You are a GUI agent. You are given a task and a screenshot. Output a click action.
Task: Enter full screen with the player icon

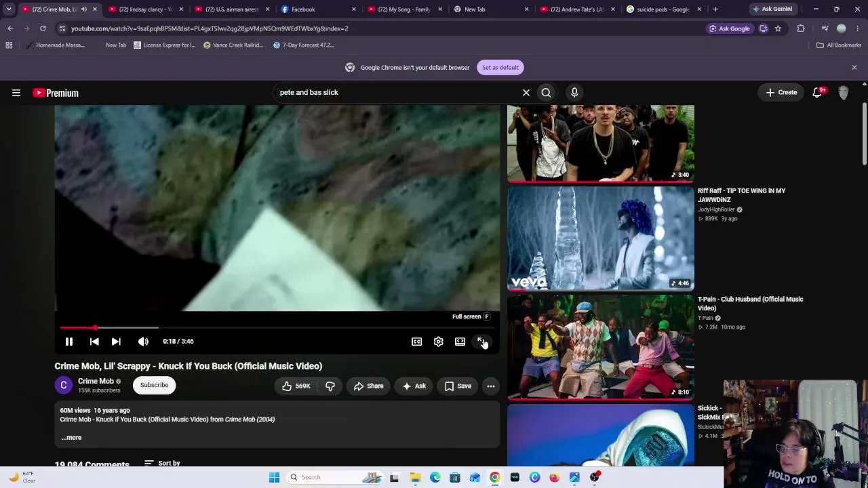pos(481,342)
